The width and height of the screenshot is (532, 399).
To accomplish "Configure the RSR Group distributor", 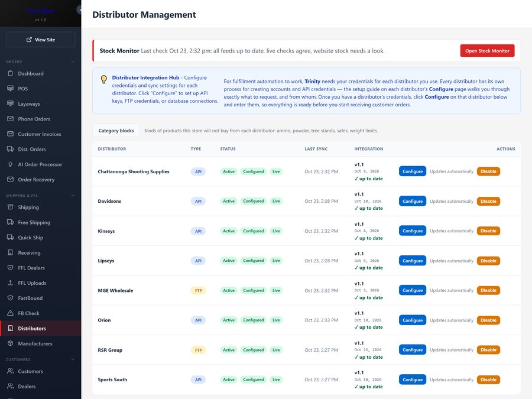I will [x=412, y=350].
